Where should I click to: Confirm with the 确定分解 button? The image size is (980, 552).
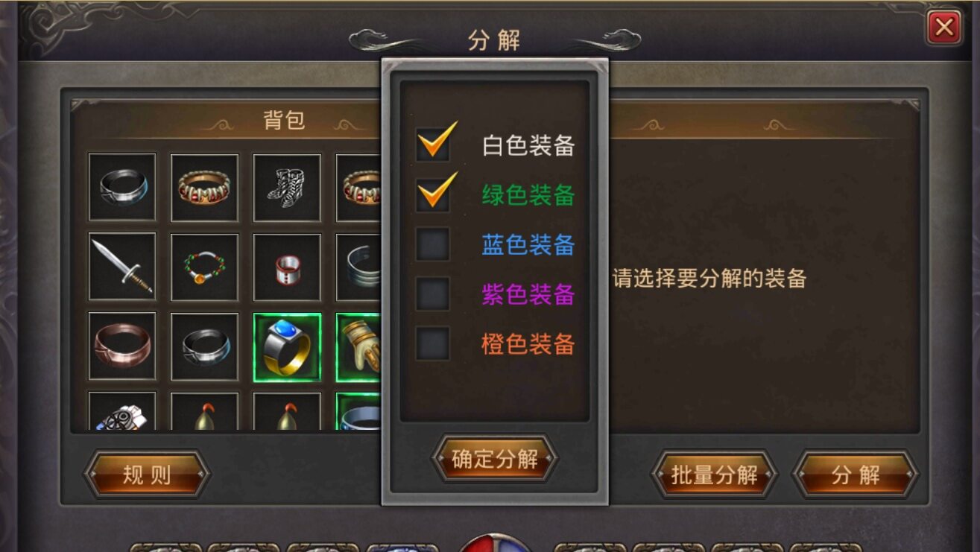495,459
